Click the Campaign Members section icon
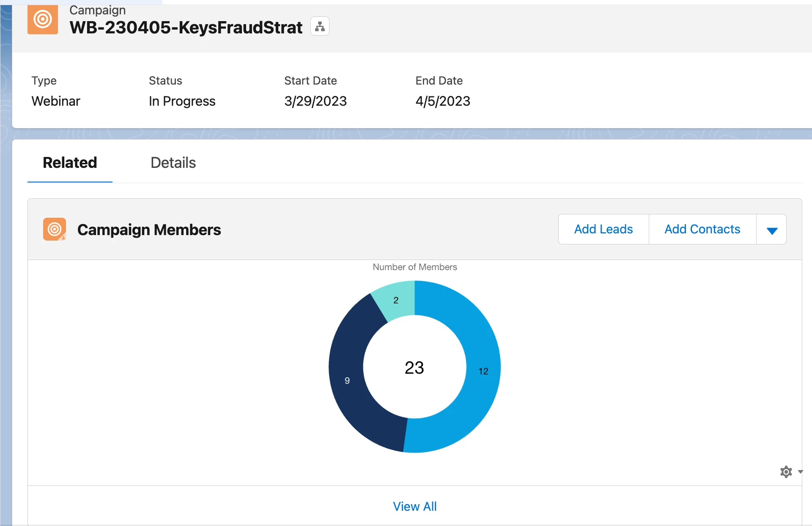 pos(55,229)
